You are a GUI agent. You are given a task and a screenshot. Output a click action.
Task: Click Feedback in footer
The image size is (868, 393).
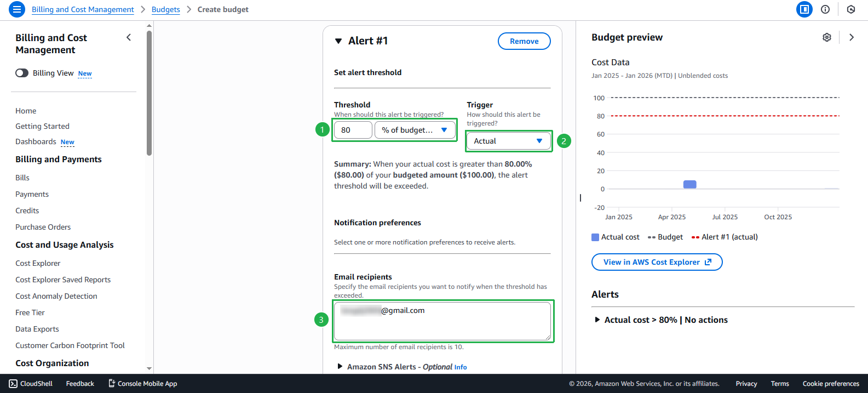coord(80,384)
